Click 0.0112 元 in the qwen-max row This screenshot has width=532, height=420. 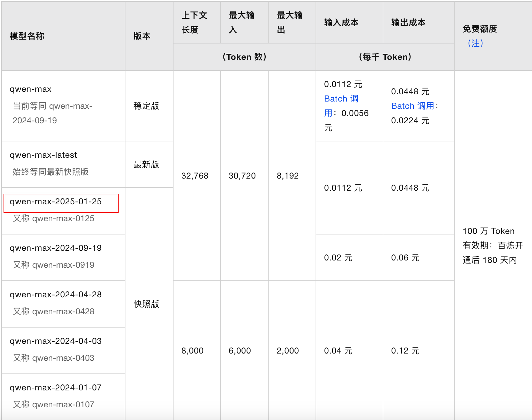[343, 84]
